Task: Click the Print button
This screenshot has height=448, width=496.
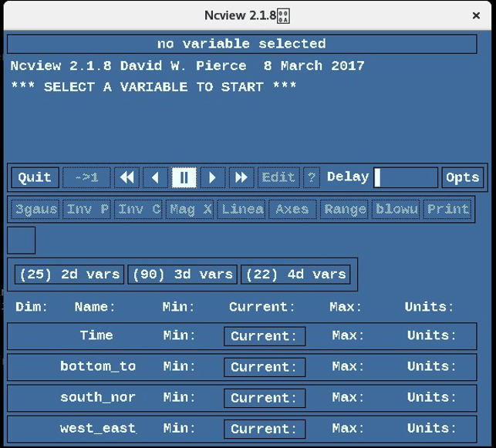Action: pyautogui.click(x=447, y=209)
